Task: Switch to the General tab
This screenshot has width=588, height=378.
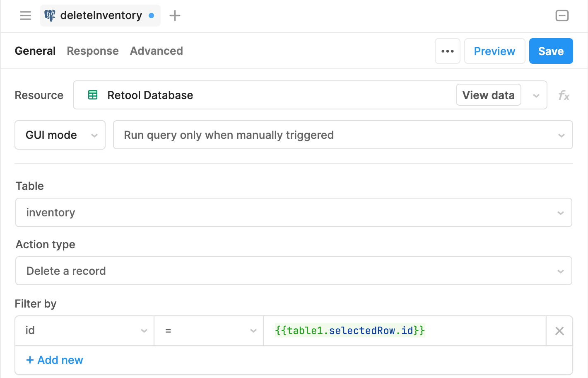Action: pyautogui.click(x=35, y=51)
